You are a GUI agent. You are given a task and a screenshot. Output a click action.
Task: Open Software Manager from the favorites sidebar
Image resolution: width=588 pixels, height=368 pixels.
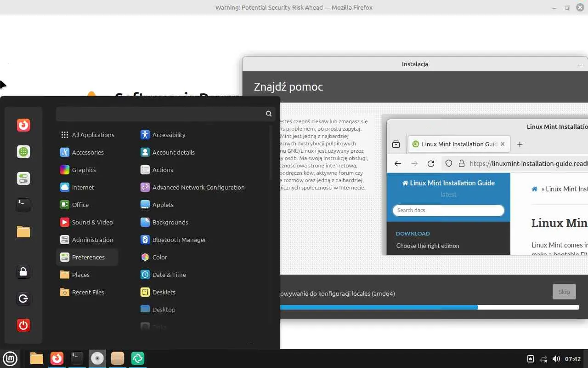tap(23, 152)
